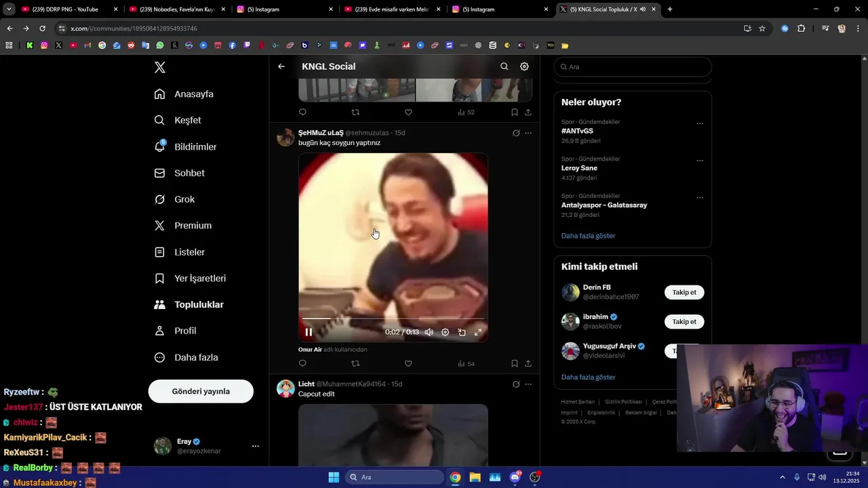Viewport: 868px width, 488px height.
Task: Open Chrome extensions puzzle icon
Action: (802, 28)
